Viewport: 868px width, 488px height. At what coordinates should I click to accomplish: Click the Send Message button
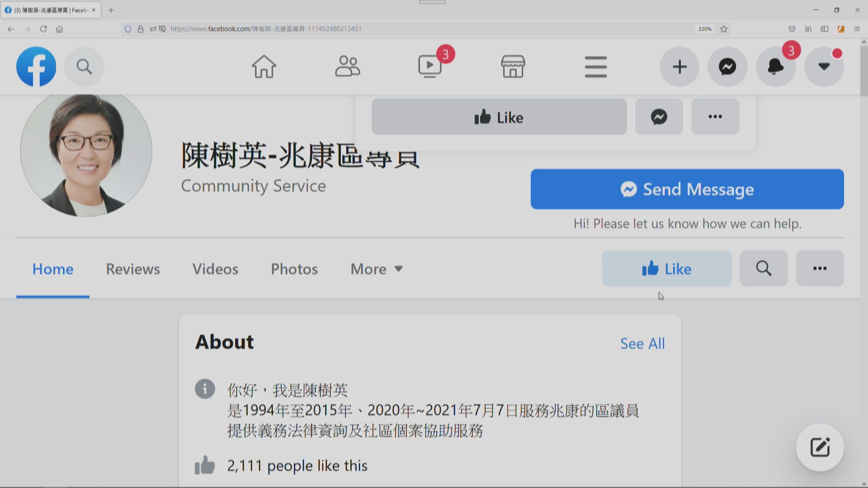687,189
